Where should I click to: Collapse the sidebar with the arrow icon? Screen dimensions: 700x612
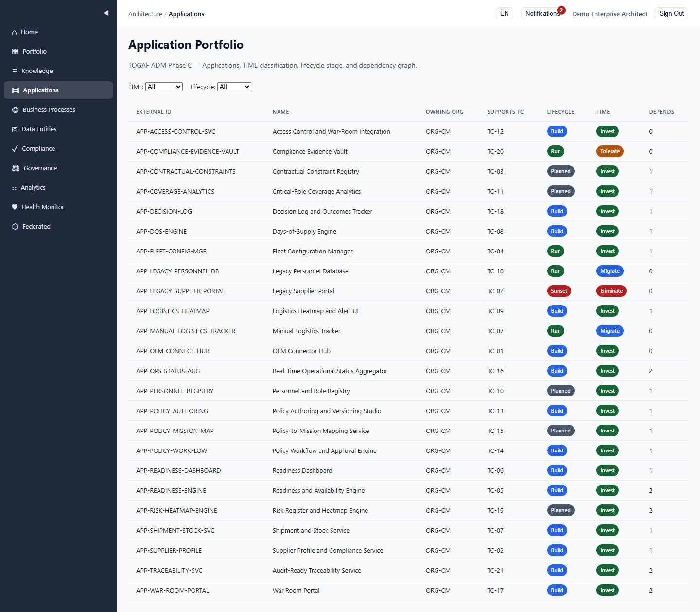point(106,13)
